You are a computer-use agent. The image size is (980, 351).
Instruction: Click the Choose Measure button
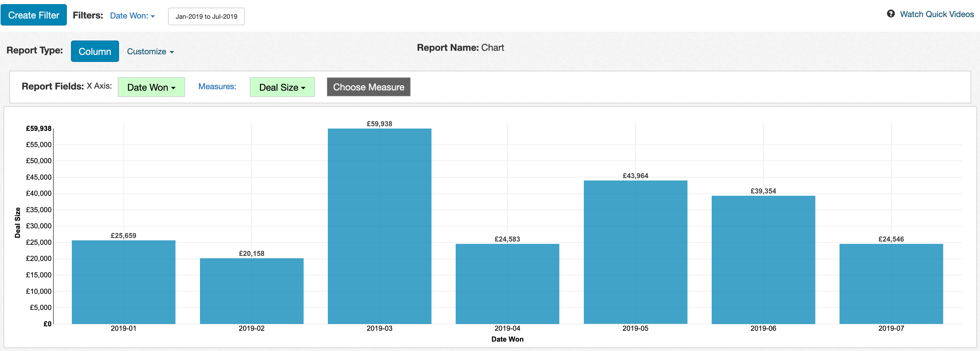pos(369,87)
